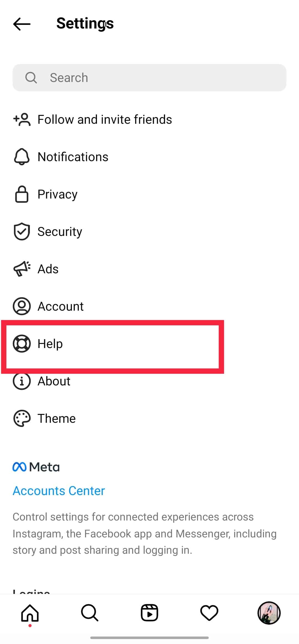The height and width of the screenshot is (644, 299).
Task: Tap the Ads megaphone icon
Action: tap(22, 269)
